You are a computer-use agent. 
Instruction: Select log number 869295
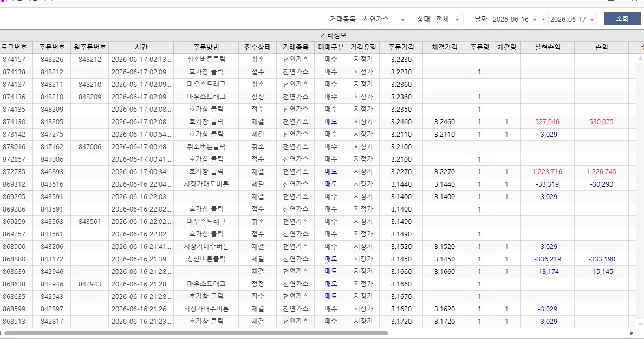14,197
